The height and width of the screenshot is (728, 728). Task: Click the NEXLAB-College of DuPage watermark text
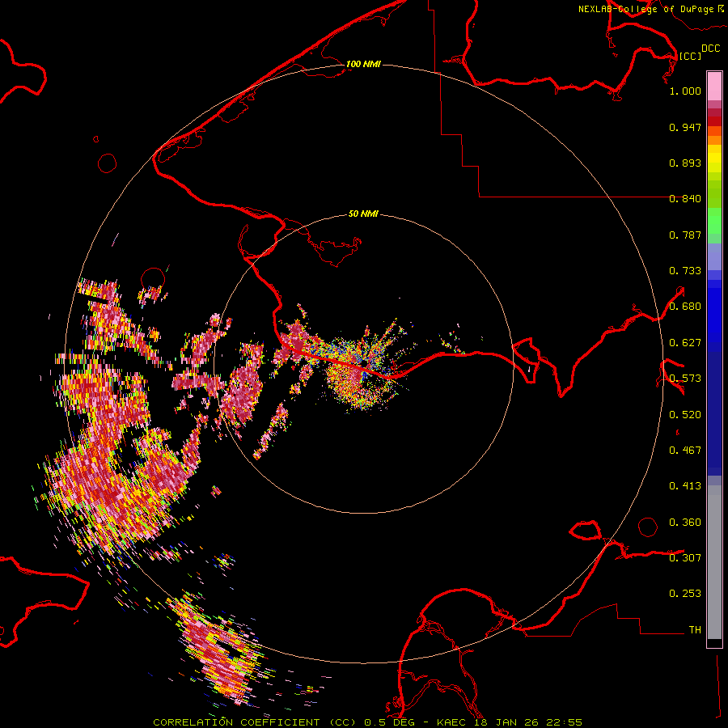[651, 9]
